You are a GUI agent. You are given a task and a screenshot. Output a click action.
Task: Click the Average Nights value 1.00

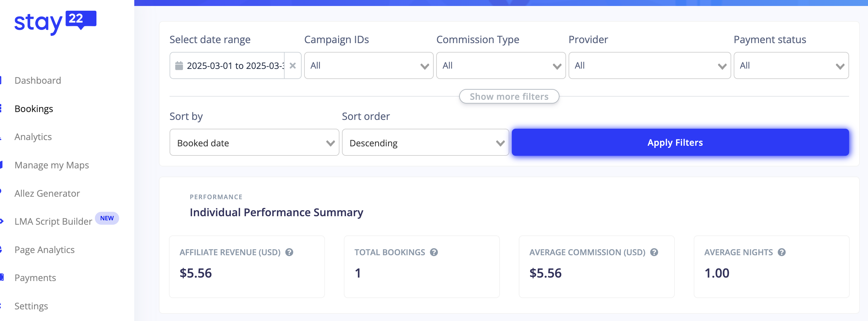click(717, 273)
